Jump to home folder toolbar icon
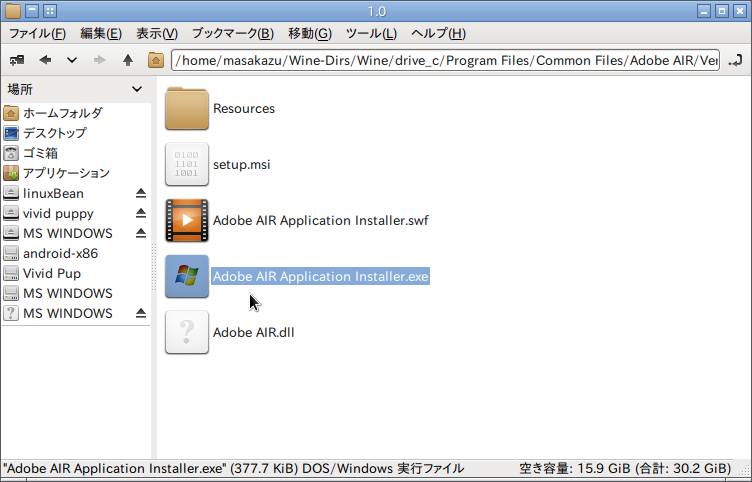The width and height of the screenshot is (752, 482). pyautogui.click(x=156, y=60)
